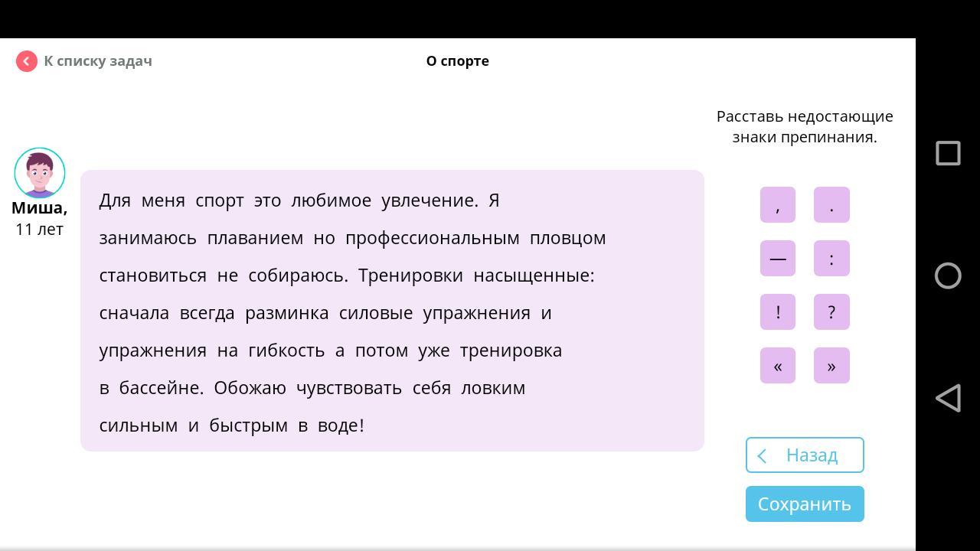This screenshot has height=551, width=980.
Task: Click the name label "Миша,"
Action: pyautogui.click(x=40, y=208)
